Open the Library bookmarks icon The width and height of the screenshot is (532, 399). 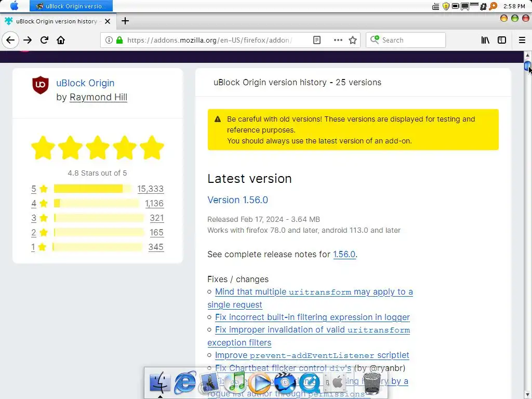click(x=485, y=40)
